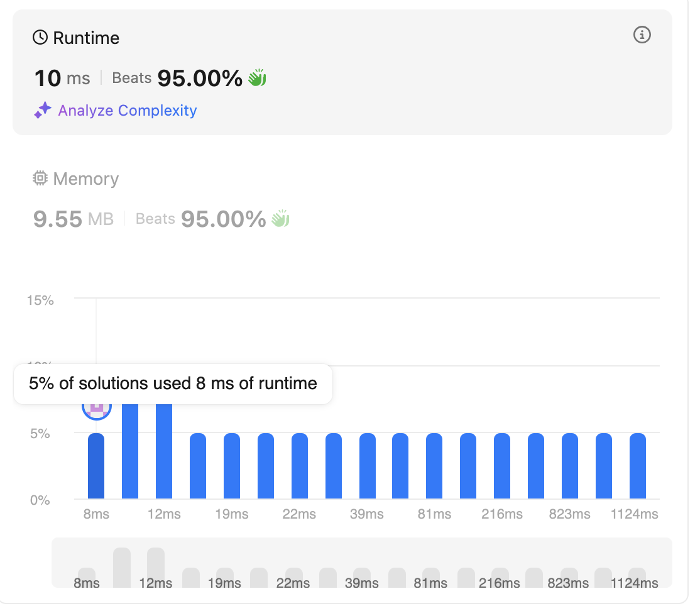Click the 10 ms runtime value
This screenshot has height=606, width=700.
tap(62, 79)
